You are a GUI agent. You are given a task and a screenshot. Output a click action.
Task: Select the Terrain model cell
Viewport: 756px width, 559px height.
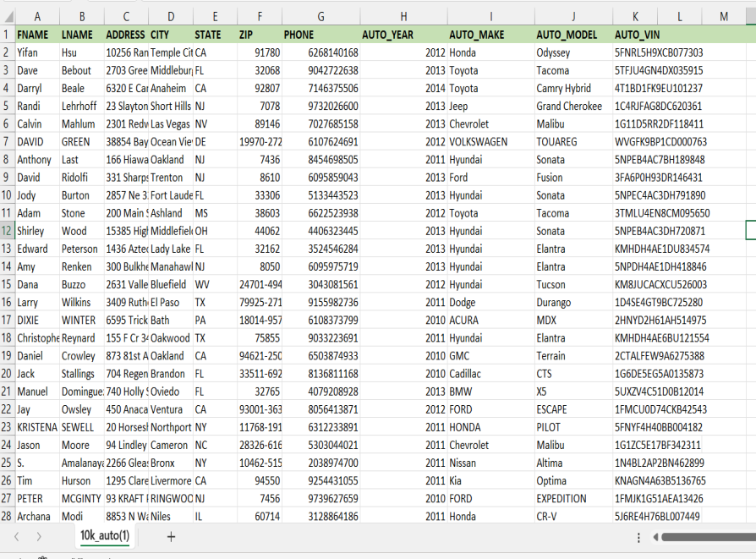click(573, 356)
